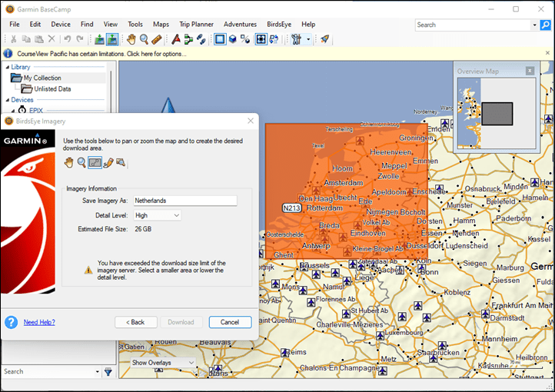
Task: Select the rectangle area tool in BirdsEye dialog
Action: coord(95,163)
